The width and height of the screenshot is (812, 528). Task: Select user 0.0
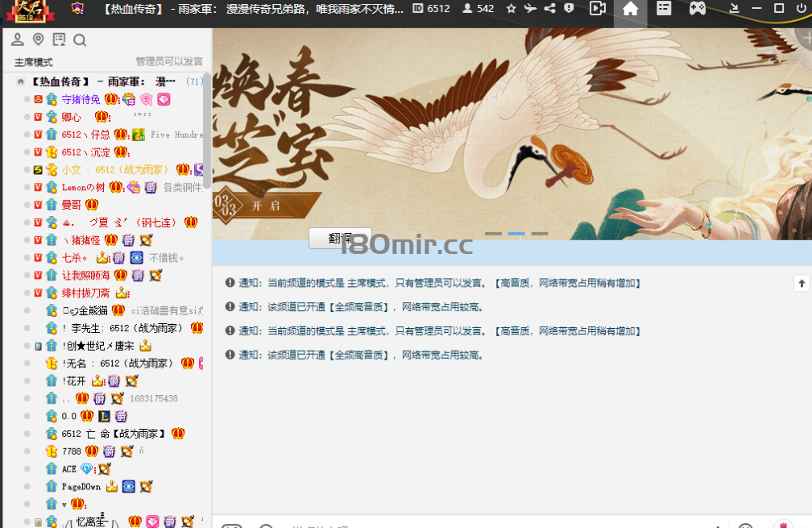coord(69,417)
